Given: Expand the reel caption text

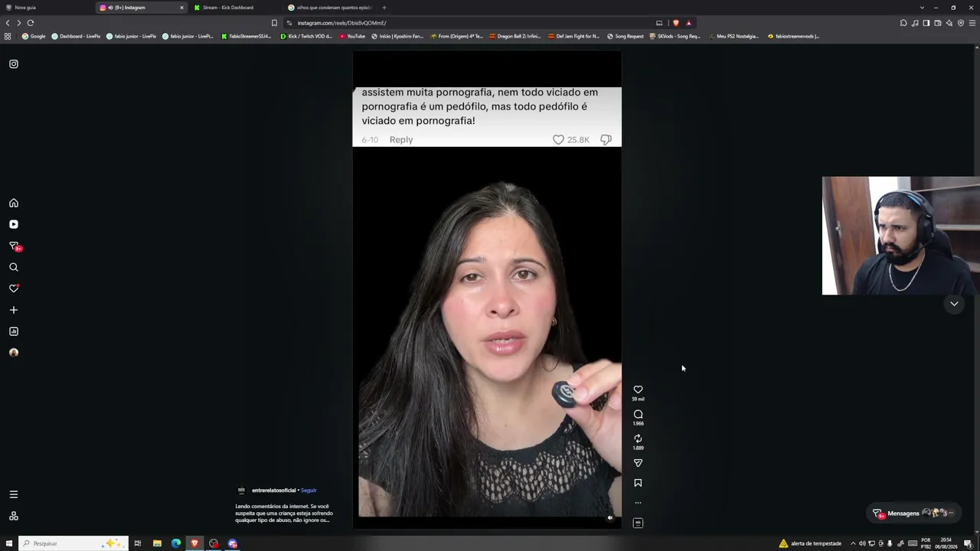Looking at the screenshot, I should pos(284,513).
